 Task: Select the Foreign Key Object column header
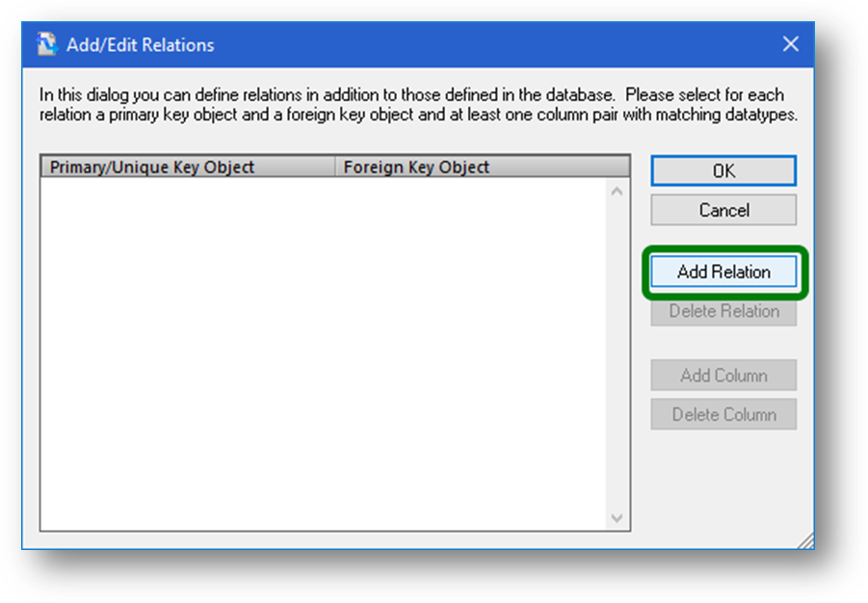coord(482,167)
